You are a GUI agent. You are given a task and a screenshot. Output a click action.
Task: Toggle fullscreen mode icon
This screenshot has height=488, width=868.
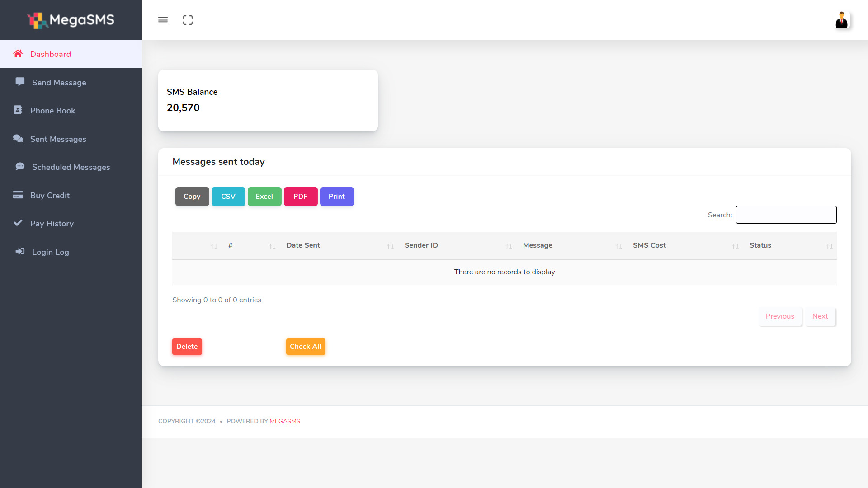click(188, 20)
